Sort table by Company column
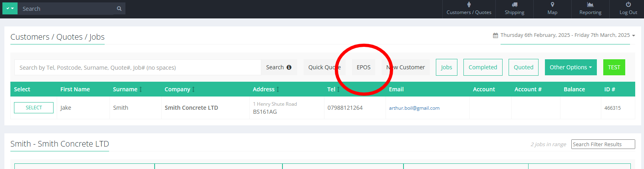Screen dimensions: 644x169 pyautogui.click(x=180, y=89)
